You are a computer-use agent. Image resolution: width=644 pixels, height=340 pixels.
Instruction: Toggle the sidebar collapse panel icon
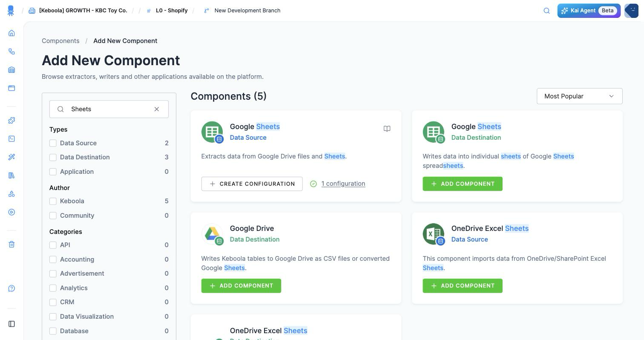pyautogui.click(x=11, y=324)
